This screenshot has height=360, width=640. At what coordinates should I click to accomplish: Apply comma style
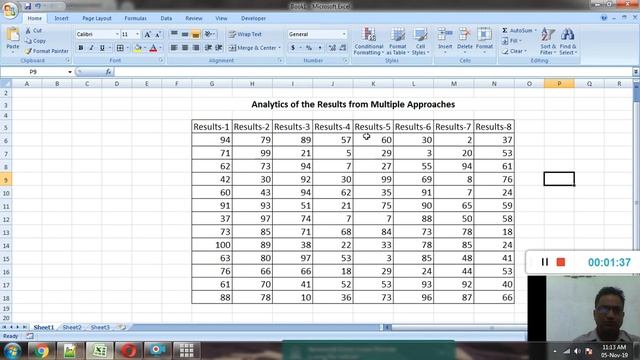(320, 48)
